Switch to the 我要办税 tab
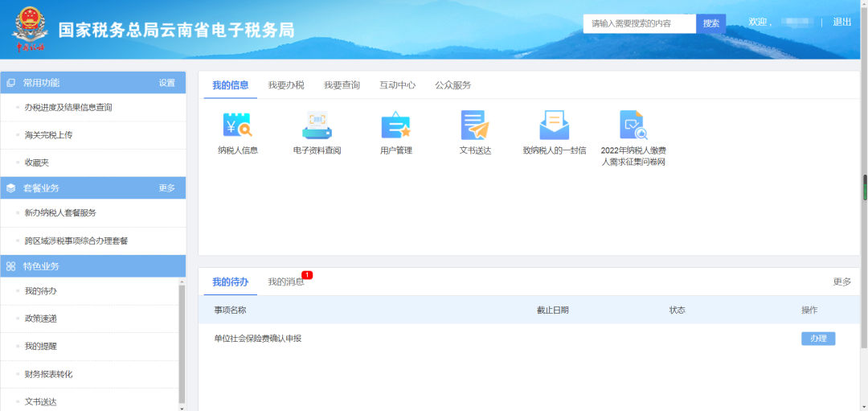 click(286, 85)
